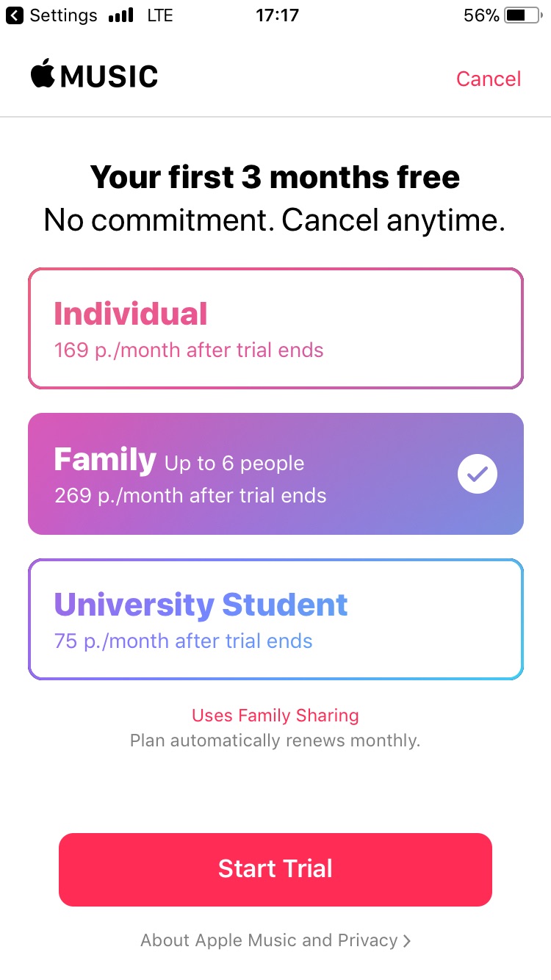Tap the 56% battery percentage

[x=481, y=15]
